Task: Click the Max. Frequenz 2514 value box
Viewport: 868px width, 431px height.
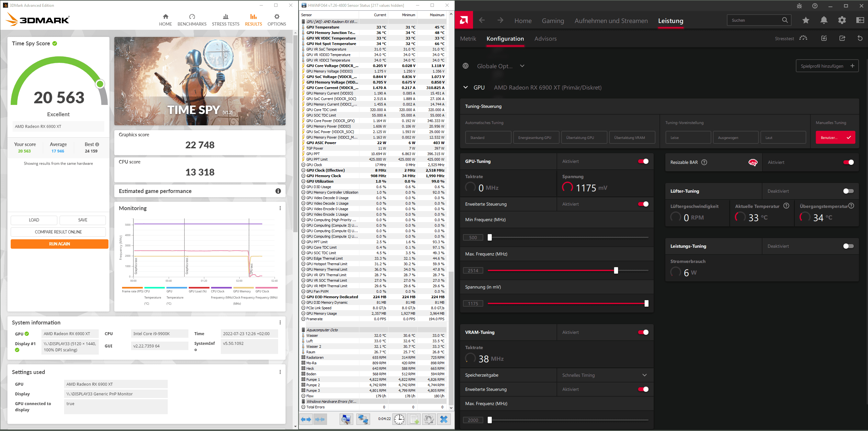Action: pos(473,271)
